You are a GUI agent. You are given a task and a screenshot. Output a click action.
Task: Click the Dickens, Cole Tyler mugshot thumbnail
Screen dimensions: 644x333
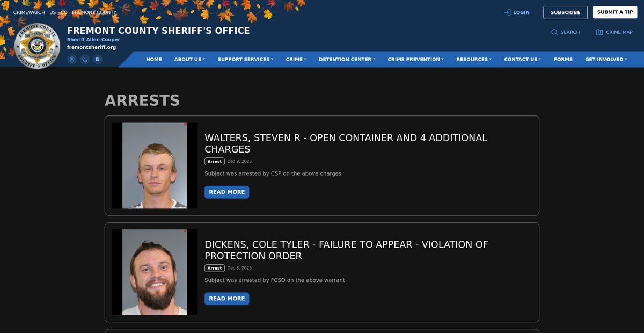(x=155, y=272)
